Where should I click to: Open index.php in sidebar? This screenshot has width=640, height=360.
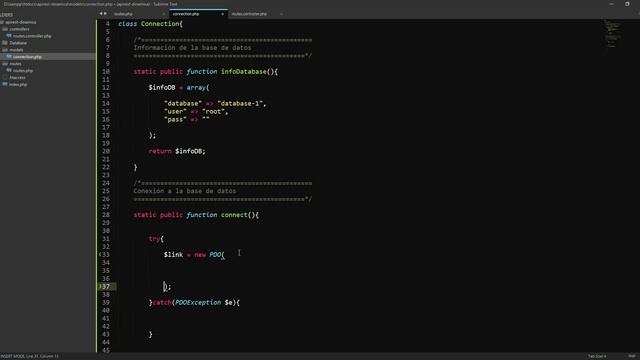pyautogui.click(x=18, y=84)
